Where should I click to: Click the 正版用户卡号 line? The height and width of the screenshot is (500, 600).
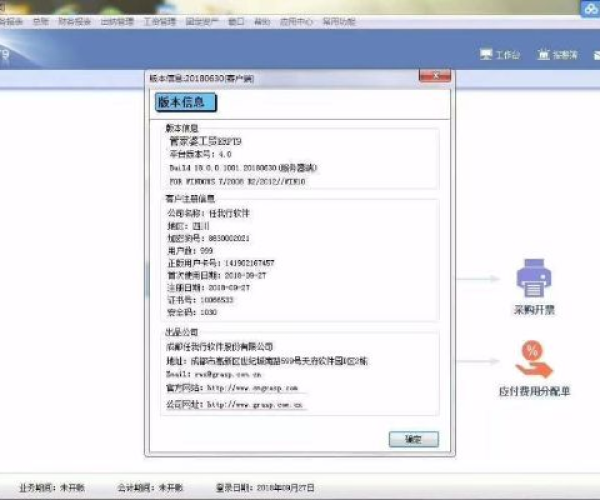[221, 263]
